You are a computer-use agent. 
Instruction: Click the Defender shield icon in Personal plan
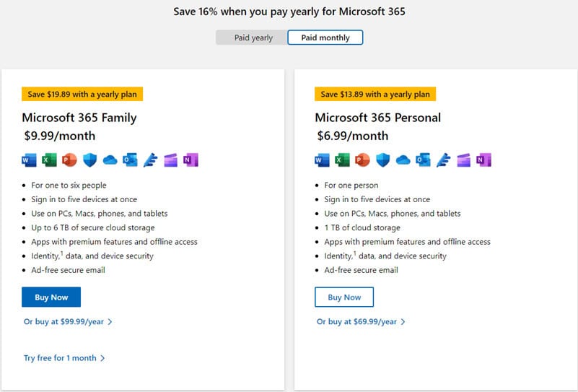coord(382,160)
